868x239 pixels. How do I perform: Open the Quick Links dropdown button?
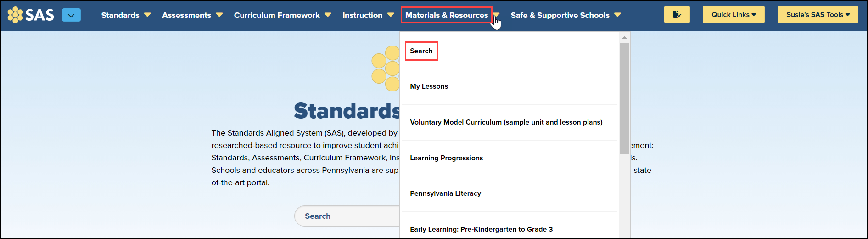coord(733,15)
